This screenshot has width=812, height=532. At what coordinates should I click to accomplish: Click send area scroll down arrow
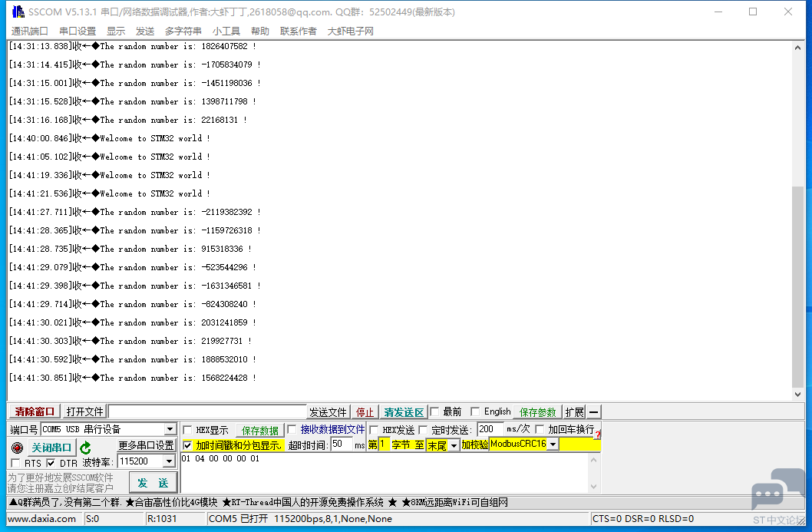click(x=594, y=487)
